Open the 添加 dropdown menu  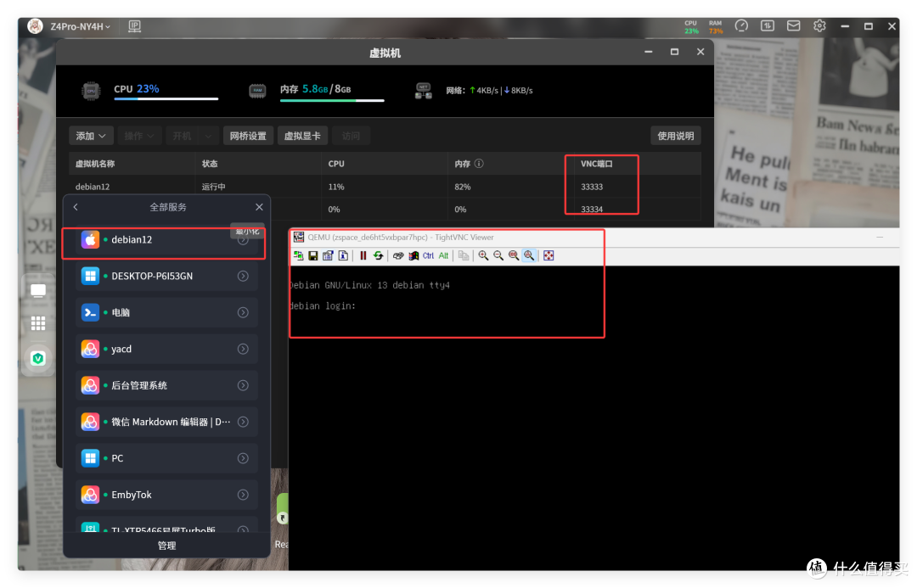(x=91, y=136)
